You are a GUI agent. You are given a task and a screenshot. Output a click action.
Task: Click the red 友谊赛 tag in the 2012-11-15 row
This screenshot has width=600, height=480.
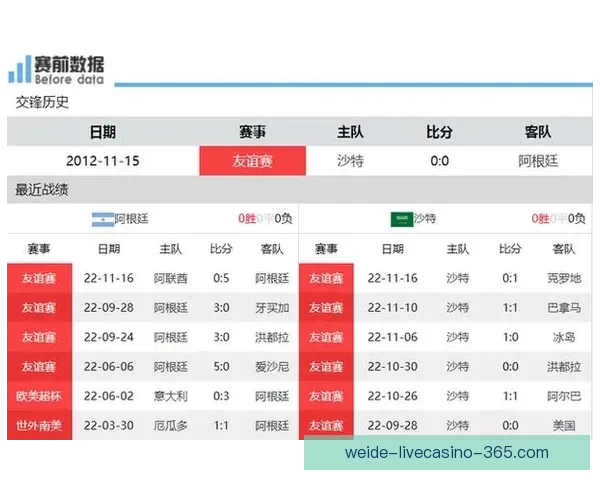click(x=253, y=161)
